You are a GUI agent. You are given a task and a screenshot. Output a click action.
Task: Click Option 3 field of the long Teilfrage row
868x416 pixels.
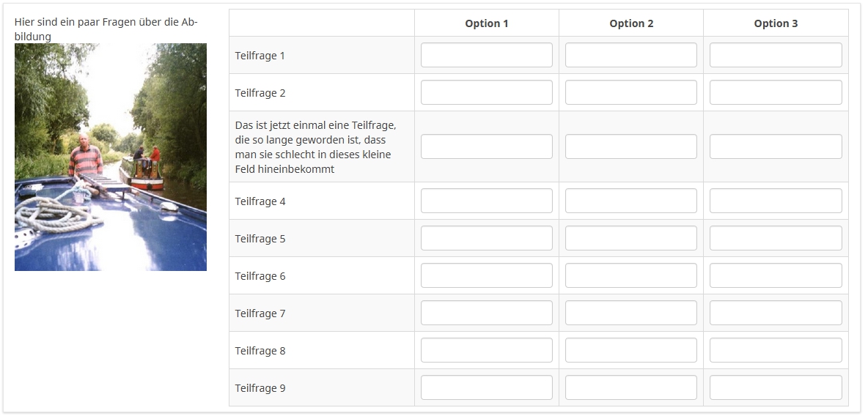tap(775, 146)
